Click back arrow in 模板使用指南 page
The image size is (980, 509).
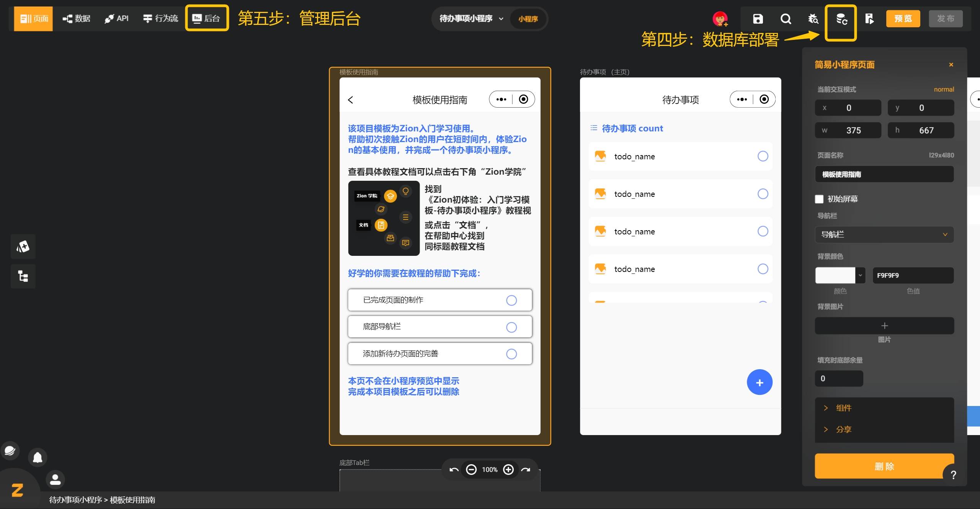(x=350, y=100)
